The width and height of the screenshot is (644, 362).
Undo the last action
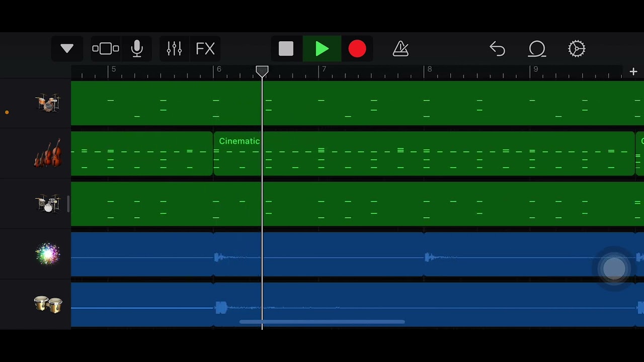497,49
